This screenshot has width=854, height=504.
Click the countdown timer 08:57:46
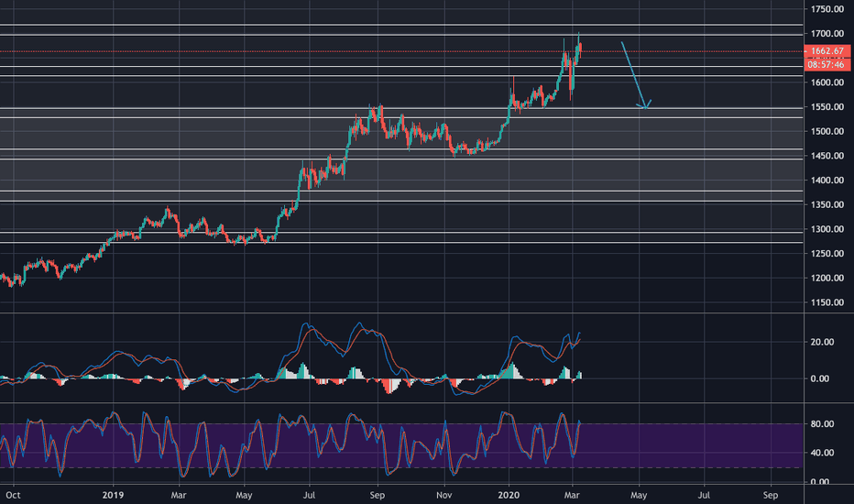click(827, 64)
